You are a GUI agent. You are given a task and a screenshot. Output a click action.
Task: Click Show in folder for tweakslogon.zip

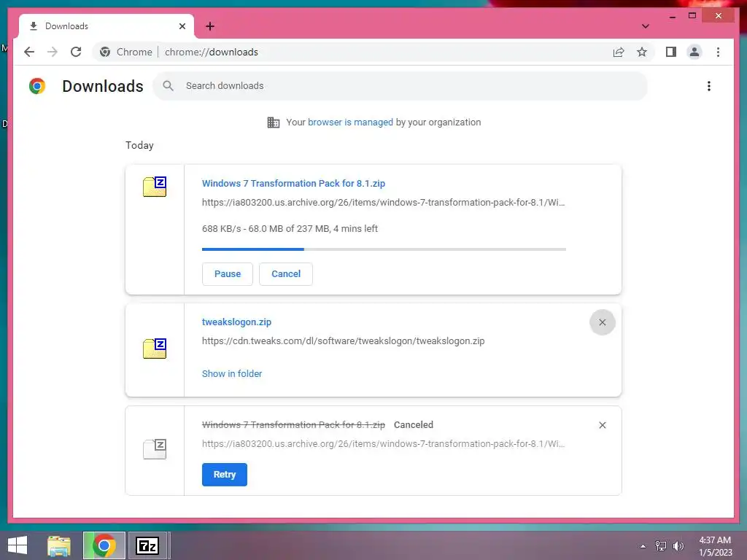point(232,374)
